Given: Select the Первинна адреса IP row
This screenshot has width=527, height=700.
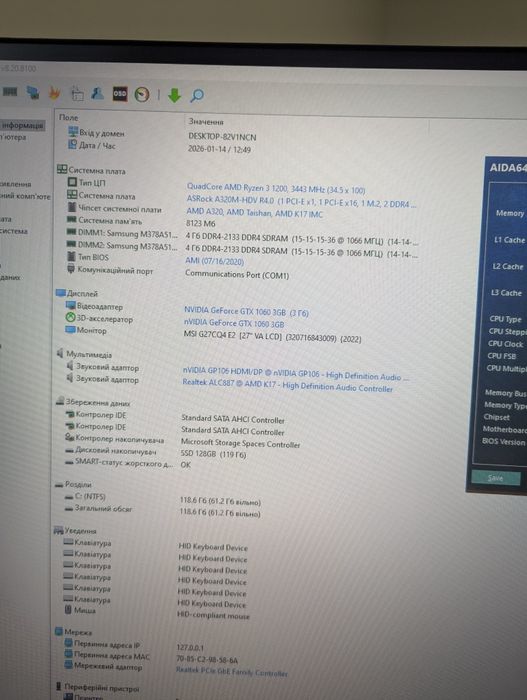Looking at the screenshot, I should (101, 644).
